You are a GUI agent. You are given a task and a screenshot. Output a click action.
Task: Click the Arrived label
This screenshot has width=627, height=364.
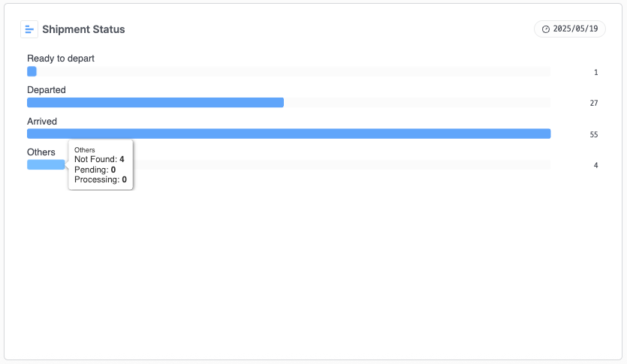click(42, 122)
